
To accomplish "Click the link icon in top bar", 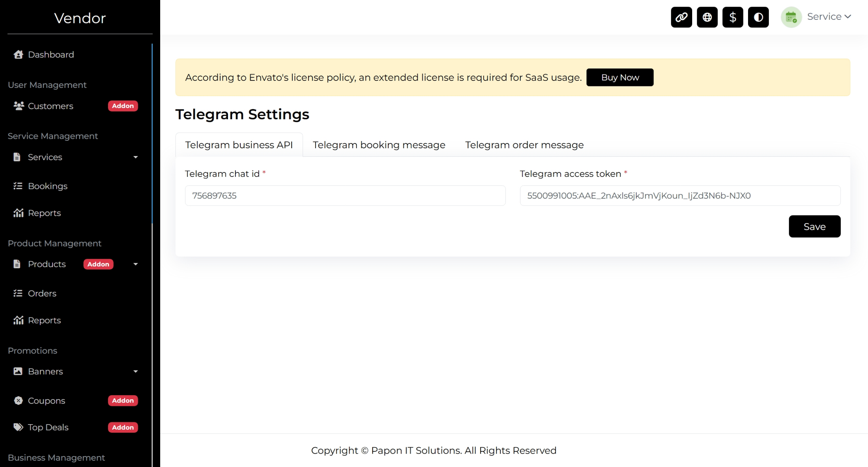I will point(681,17).
